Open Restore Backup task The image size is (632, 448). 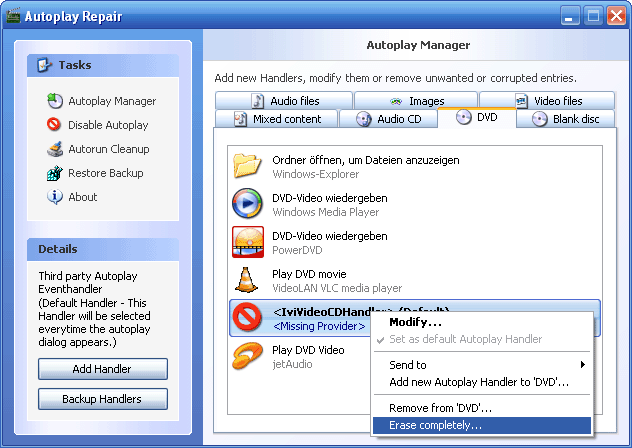pyautogui.click(x=105, y=173)
